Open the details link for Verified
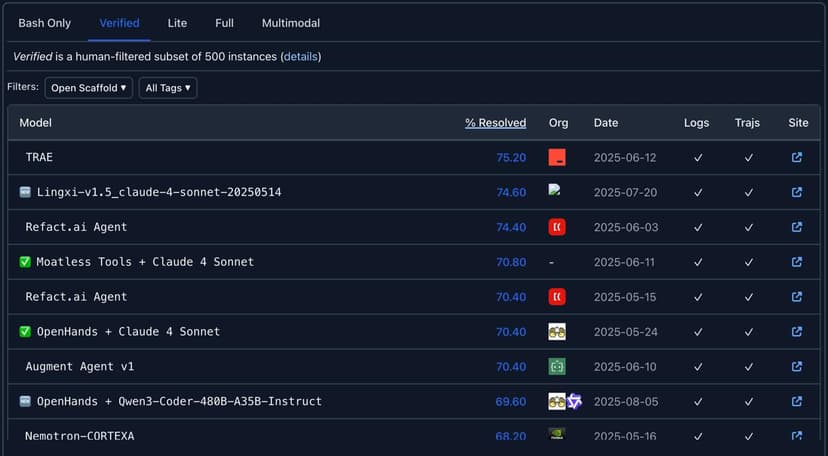This screenshot has height=456, width=828. 301,57
